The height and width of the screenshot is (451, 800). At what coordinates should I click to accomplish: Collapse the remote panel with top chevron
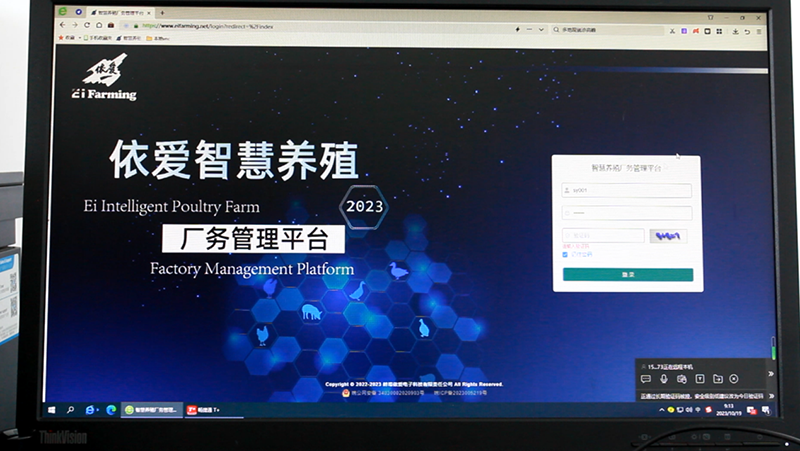[771, 374]
